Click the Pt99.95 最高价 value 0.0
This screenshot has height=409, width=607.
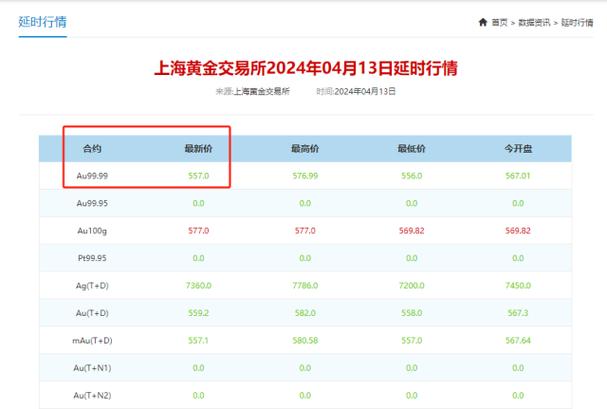[305, 258]
